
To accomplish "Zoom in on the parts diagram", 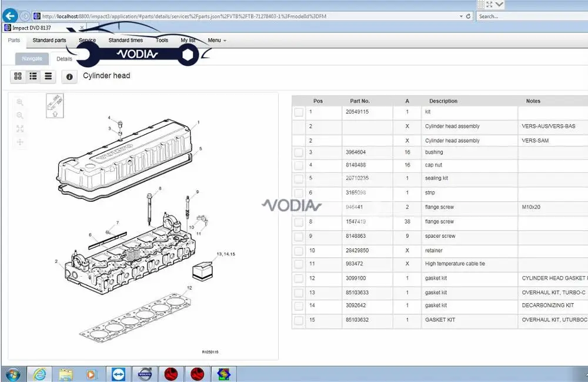I will click(x=20, y=102).
